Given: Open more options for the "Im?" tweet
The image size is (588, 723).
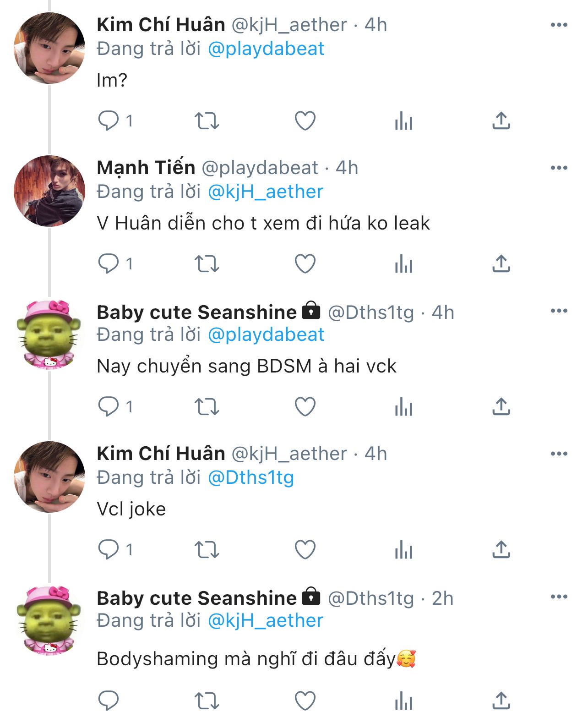Looking at the screenshot, I should 559,25.
